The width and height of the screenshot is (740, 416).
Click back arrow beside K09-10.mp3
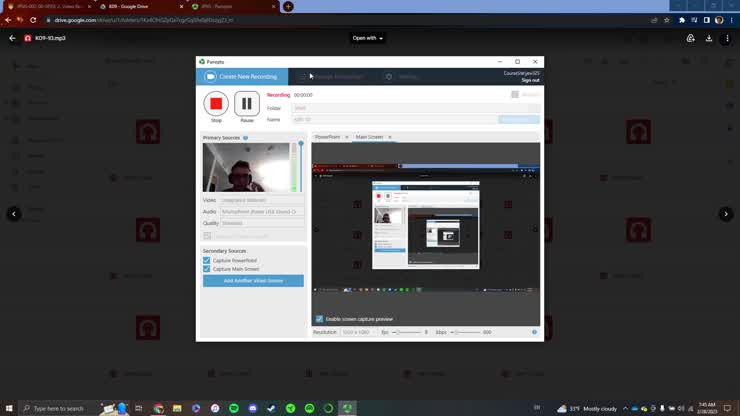[x=12, y=39]
